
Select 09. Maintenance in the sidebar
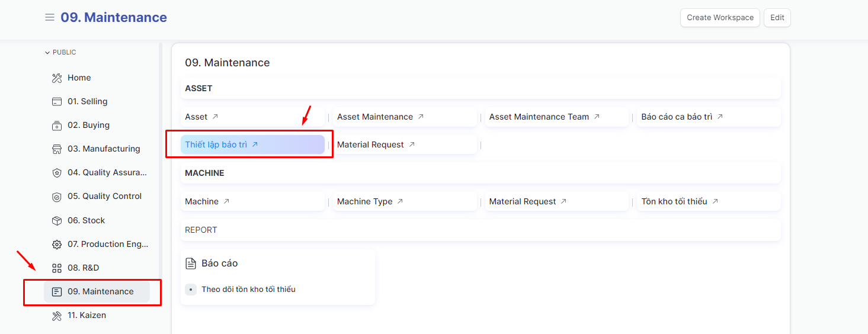point(100,291)
